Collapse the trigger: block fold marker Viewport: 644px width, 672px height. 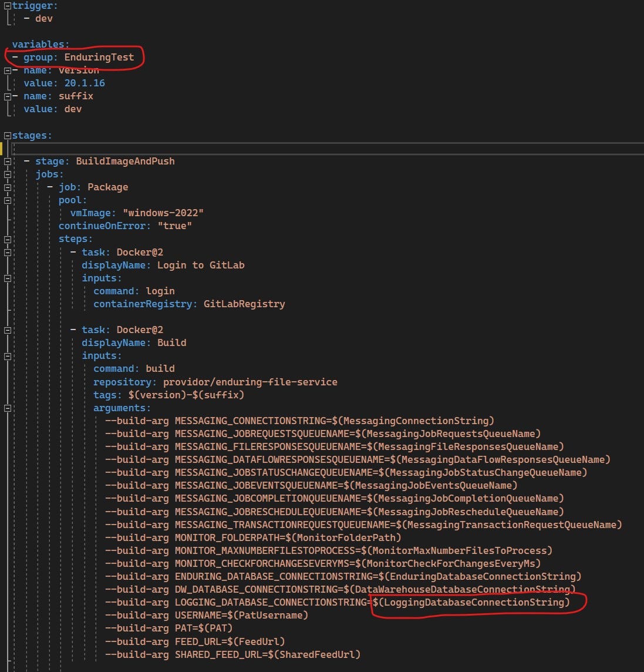pyautogui.click(x=7, y=6)
